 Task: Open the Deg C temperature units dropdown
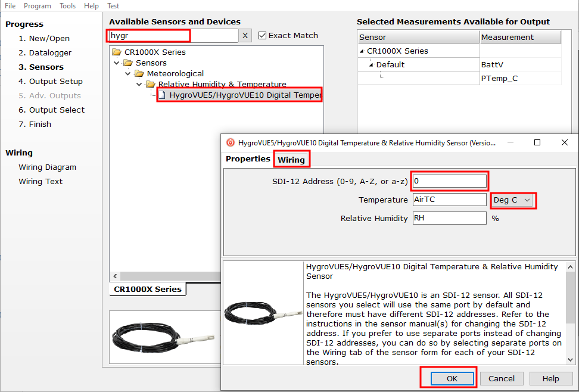tap(513, 200)
